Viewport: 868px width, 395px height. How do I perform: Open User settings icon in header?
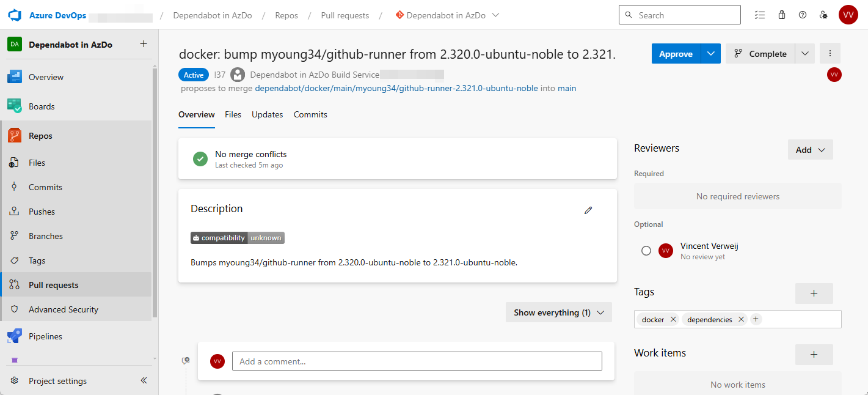point(824,15)
